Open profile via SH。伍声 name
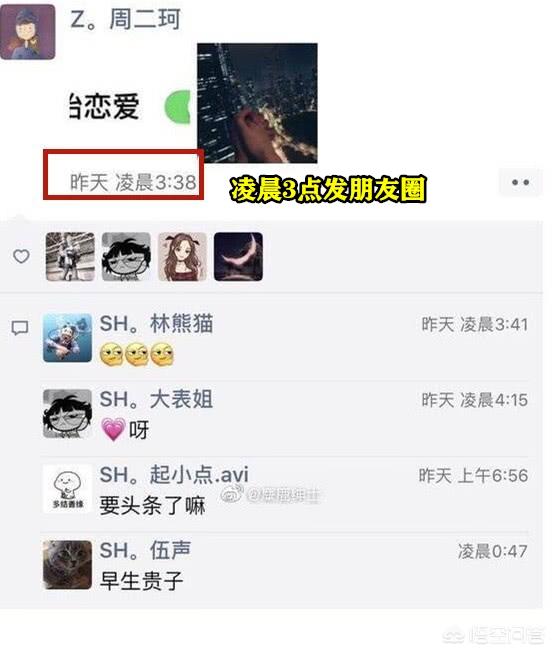 pos(145,550)
